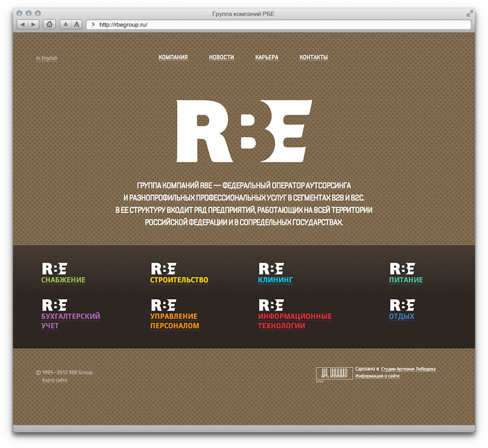The width and height of the screenshot is (488, 448).
Task: Go to the browser home page icon
Action: coord(49,24)
